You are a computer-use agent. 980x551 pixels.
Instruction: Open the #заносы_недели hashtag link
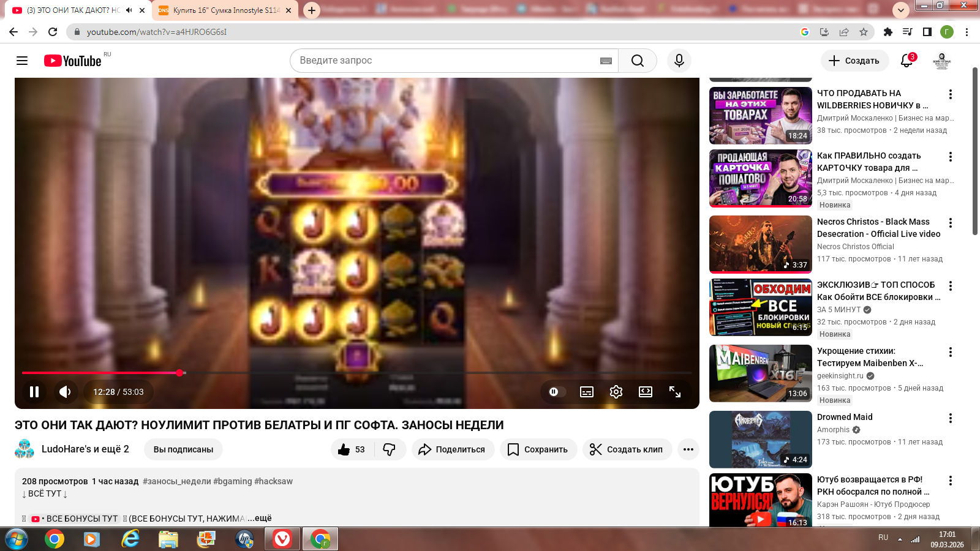[x=177, y=481]
